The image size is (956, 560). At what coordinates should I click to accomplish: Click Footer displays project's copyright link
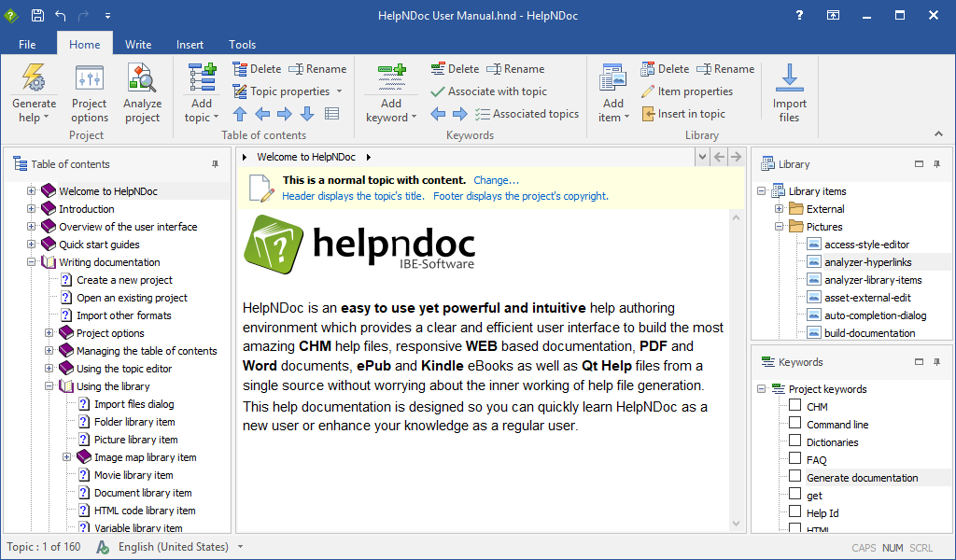(x=521, y=196)
